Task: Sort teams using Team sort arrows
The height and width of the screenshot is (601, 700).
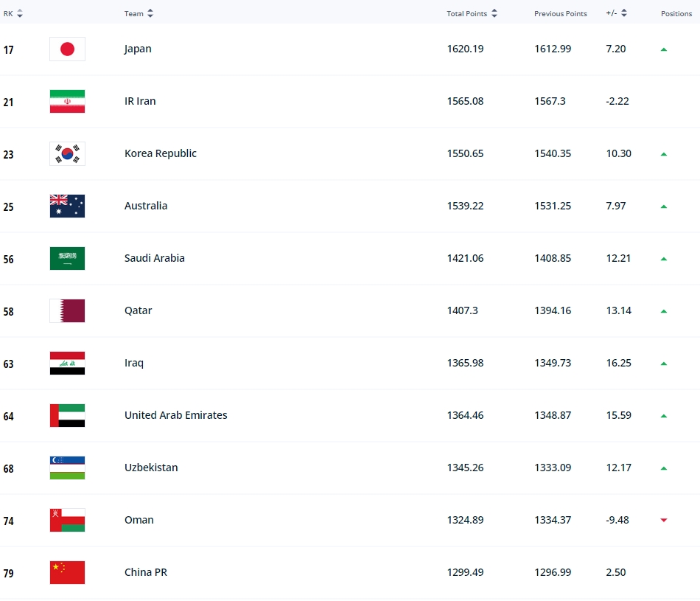Action: click(150, 13)
